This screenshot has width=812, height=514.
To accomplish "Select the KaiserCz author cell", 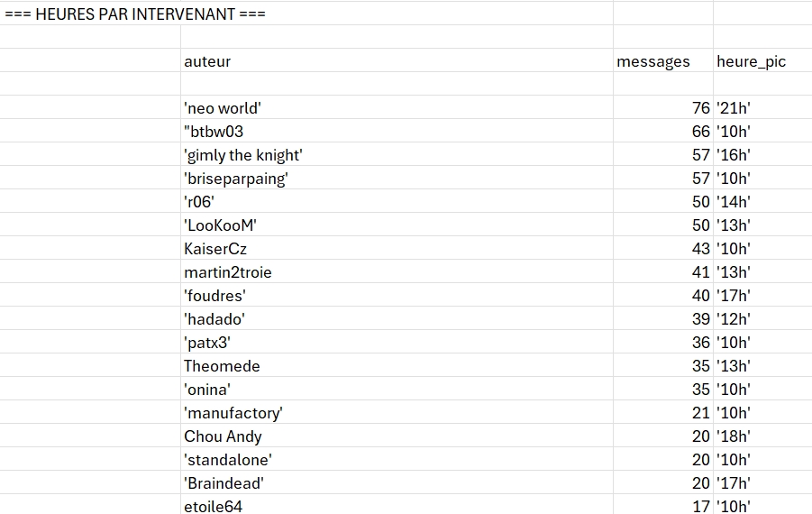I will pos(215,249).
